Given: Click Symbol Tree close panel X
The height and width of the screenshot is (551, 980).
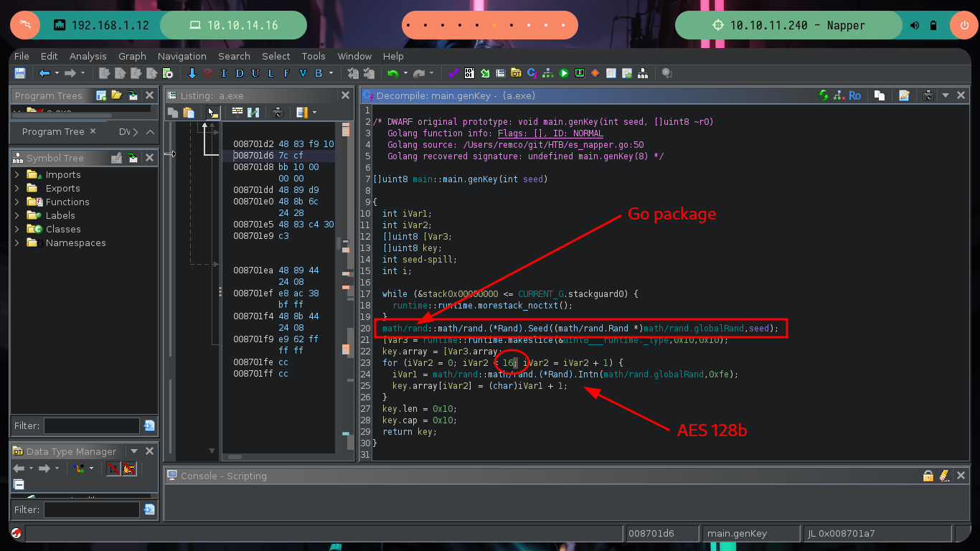Looking at the screenshot, I should click(x=149, y=158).
